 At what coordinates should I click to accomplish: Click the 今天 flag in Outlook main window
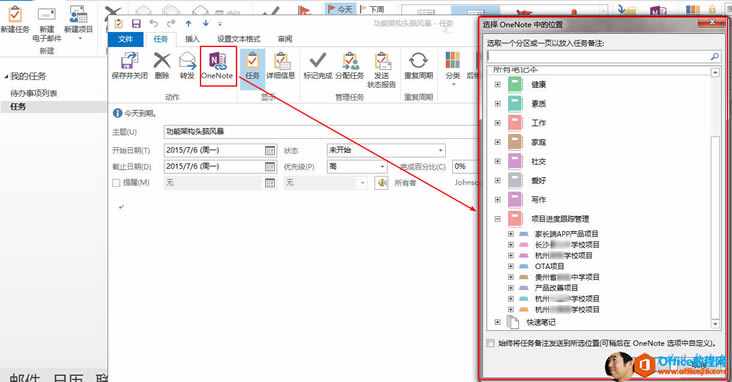click(340, 9)
